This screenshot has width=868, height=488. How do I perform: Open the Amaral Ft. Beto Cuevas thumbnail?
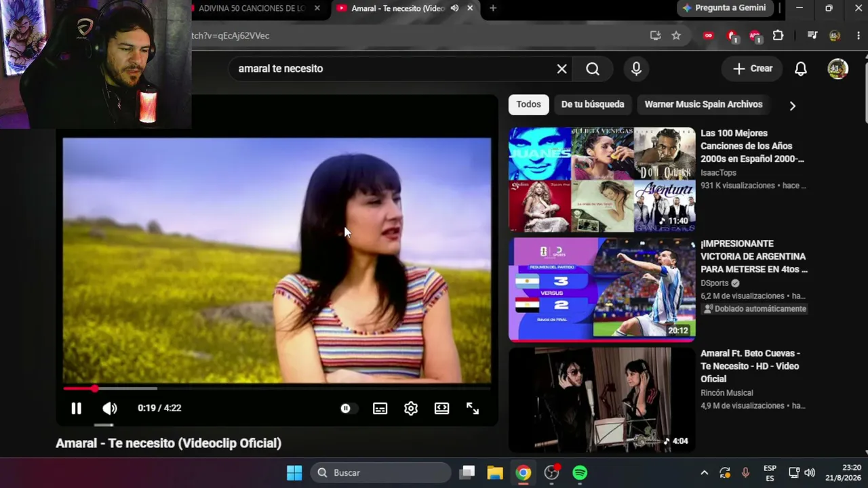(602, 400)
